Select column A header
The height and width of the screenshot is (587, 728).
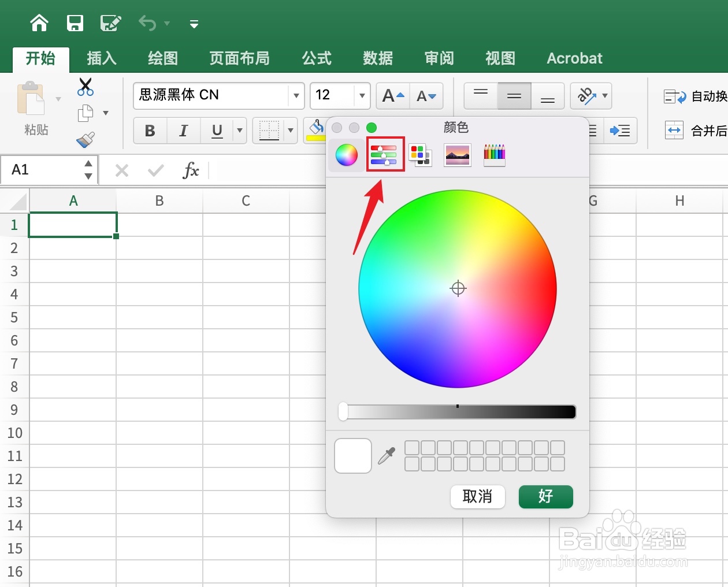point(73,201)
